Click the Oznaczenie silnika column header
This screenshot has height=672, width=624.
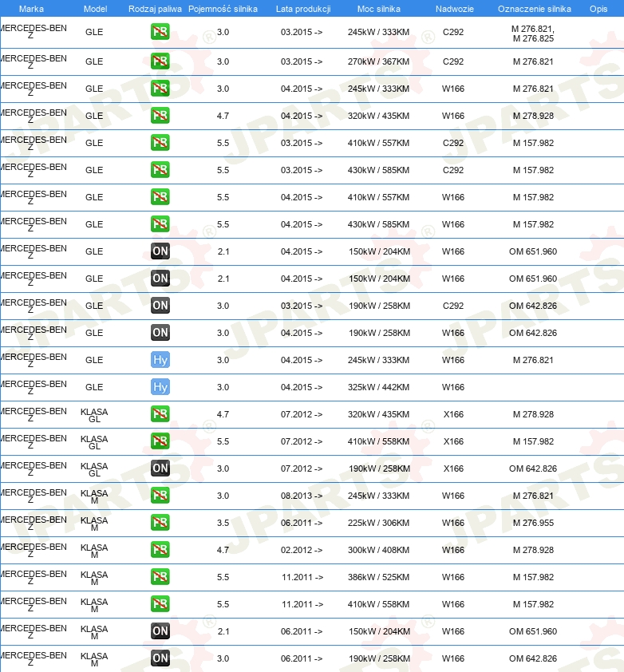[x=535, y=9]
